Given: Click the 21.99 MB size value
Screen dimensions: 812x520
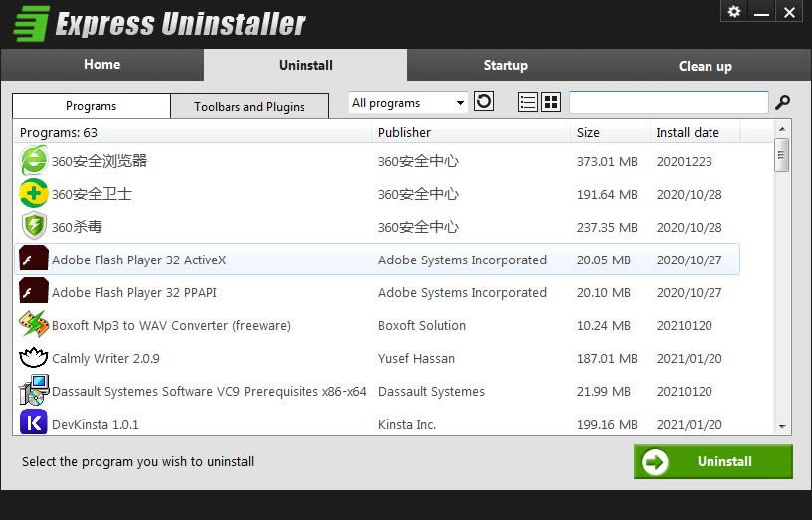Looking at the screenshot, I should tap(604, 391).
